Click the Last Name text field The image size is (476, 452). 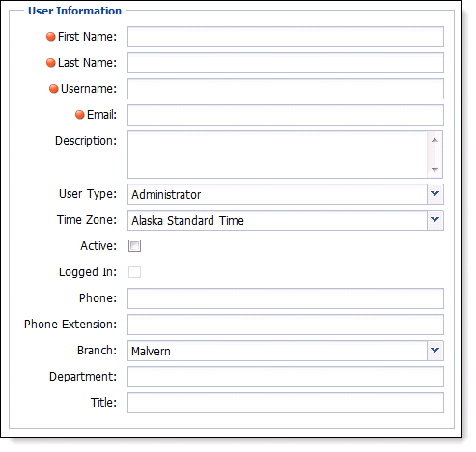(286, 63)
